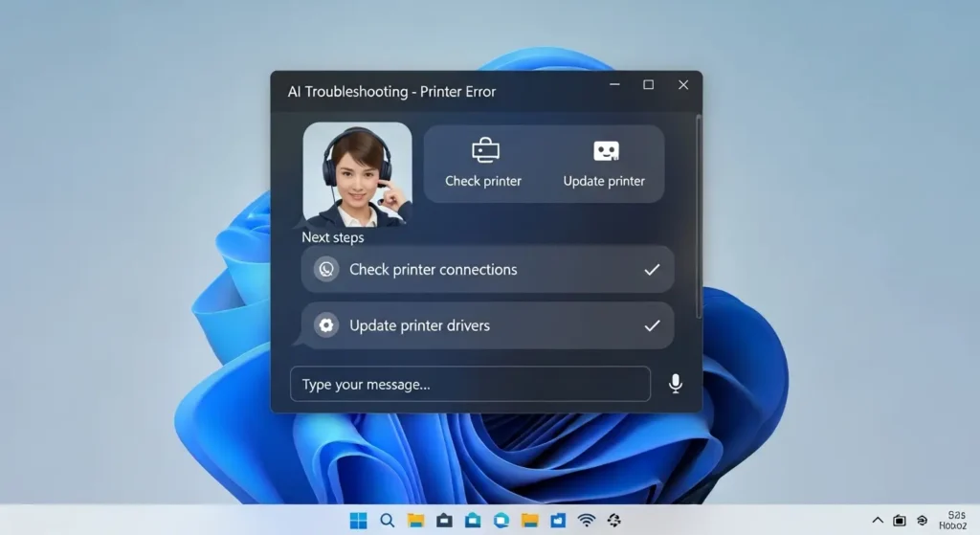Screen dimensions: 980x535
Task: Click the gear icon beside Update printer drivers
Action: (x=326, y=325)
